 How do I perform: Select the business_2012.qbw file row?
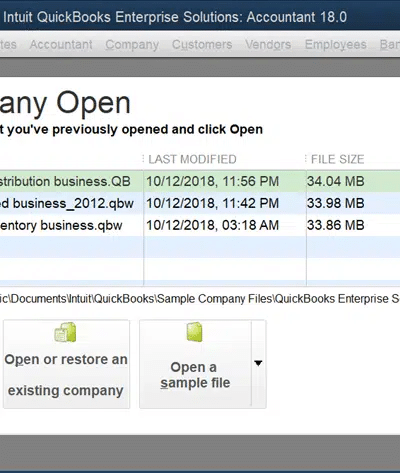coord(200,203)
